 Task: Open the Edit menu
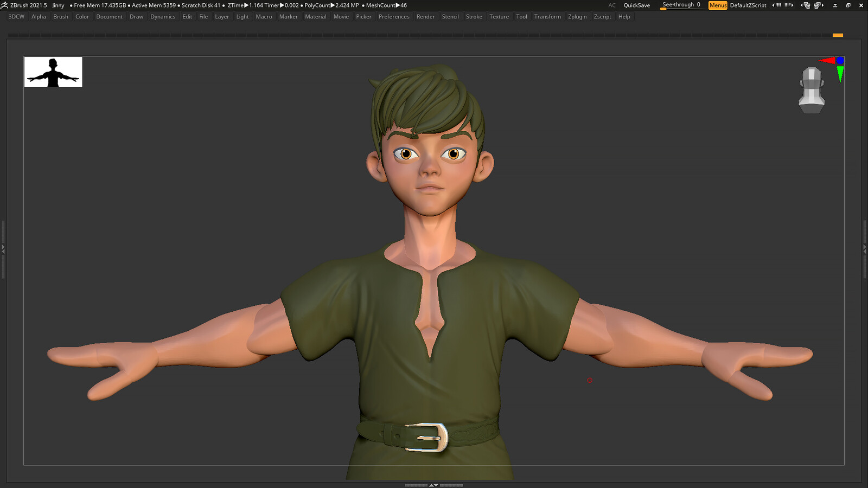click(187, 17)
